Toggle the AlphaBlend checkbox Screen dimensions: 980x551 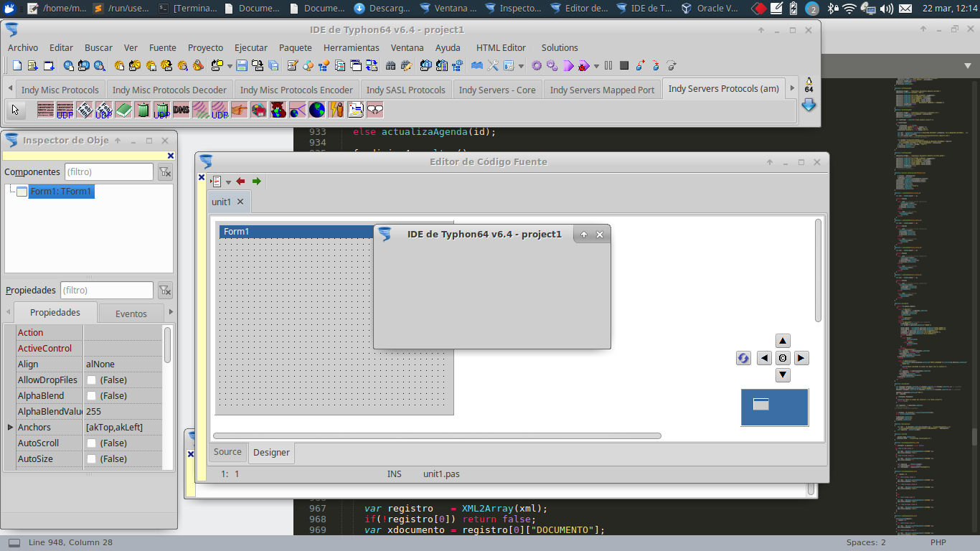92,396
